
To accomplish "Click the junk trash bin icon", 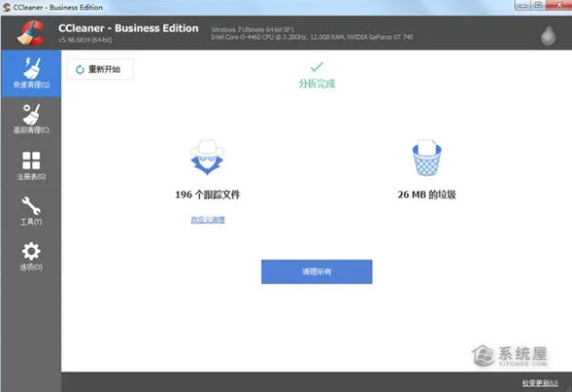I will (x=427, y=158).
